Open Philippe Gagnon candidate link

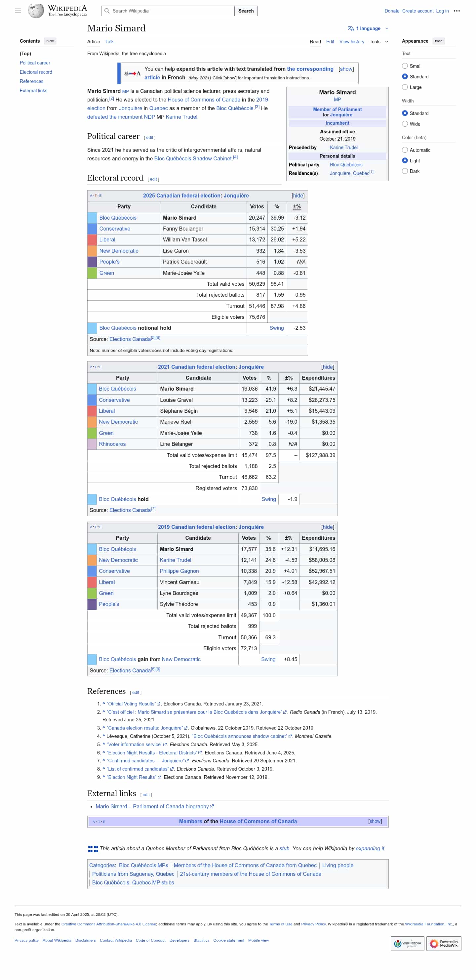click(x=179, y=571)
